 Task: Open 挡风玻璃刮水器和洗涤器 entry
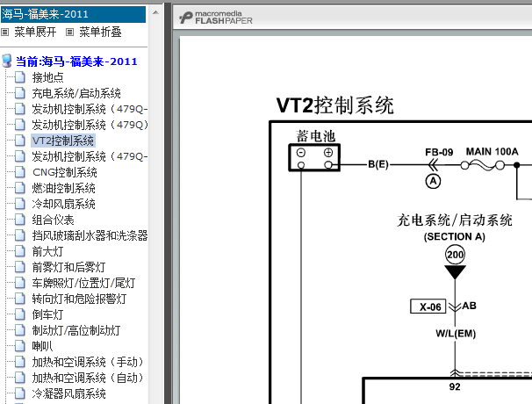[x=90, y=235]
